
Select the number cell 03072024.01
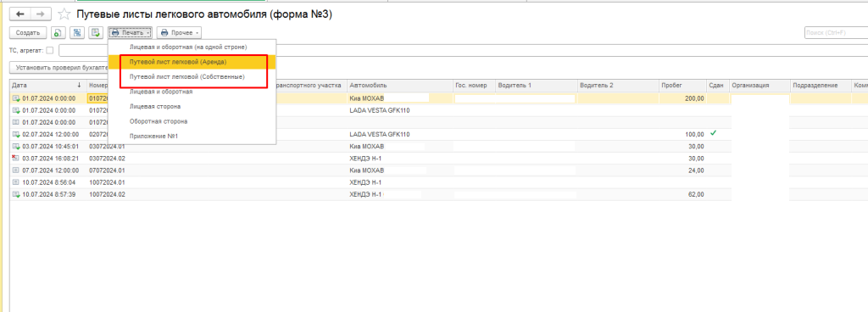point(107,147)
